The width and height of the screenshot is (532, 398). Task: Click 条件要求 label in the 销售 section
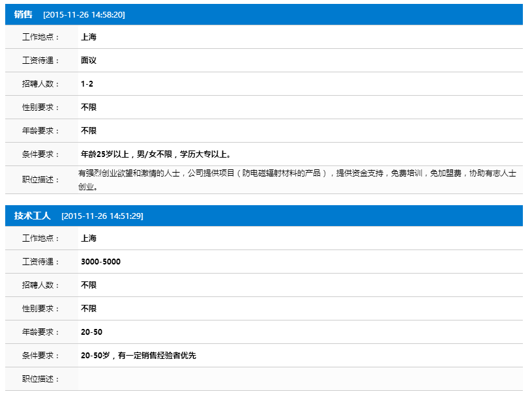40,154
